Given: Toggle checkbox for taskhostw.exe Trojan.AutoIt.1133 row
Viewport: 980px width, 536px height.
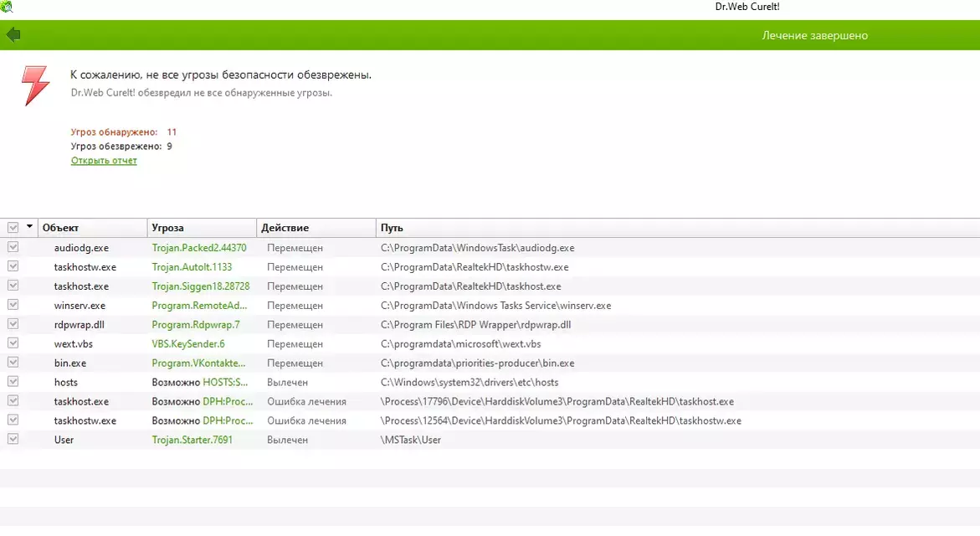Looking at the screenshot, I should pos(13,267).
